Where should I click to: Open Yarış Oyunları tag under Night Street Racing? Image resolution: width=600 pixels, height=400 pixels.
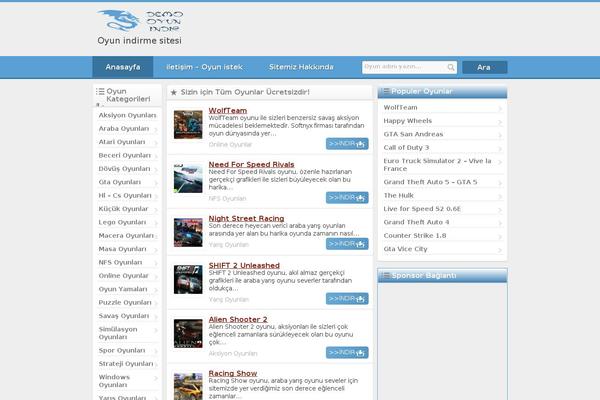pos(229,245)
